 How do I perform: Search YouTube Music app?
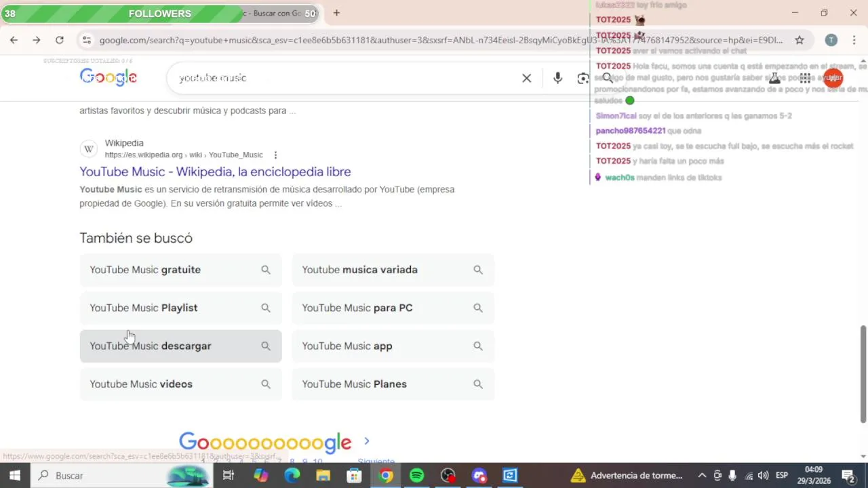point(393,346)
